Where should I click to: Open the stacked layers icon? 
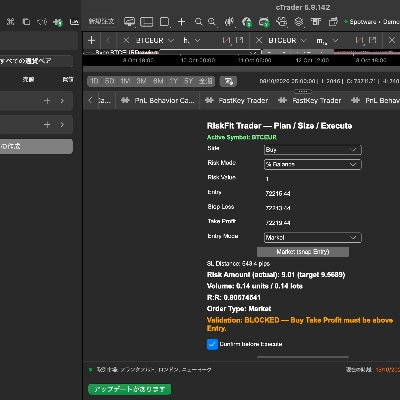[x=299, y=22]
